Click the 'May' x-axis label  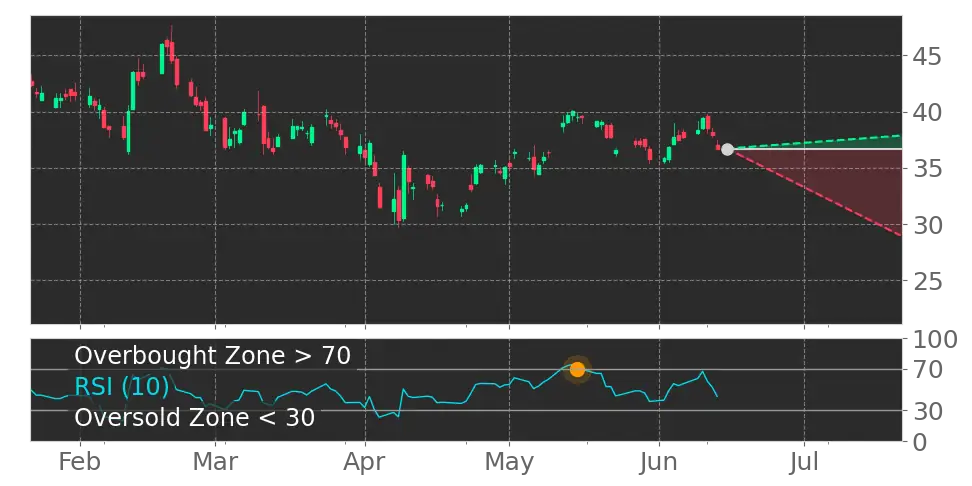click(510, 462)
